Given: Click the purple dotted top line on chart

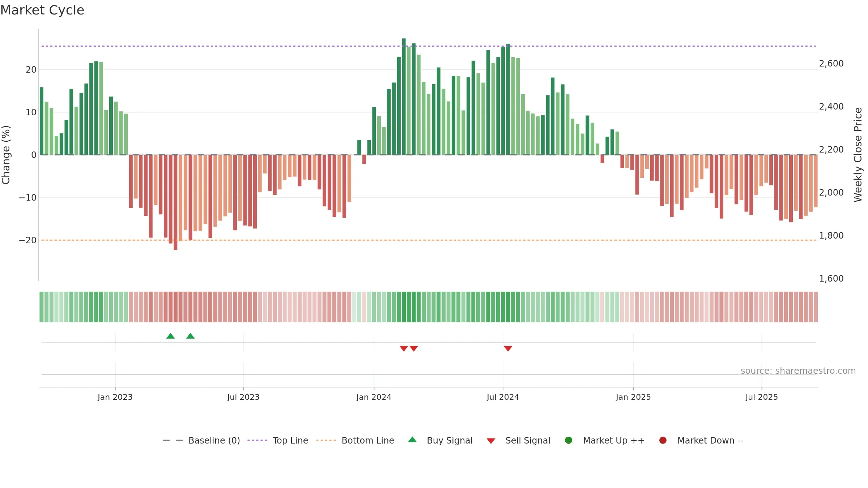Looking at the screenshot, I should click(x=429, y=46).
